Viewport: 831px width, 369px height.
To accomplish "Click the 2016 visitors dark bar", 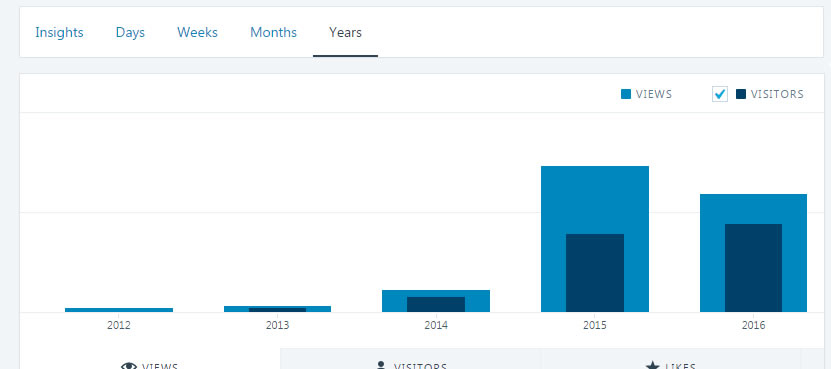I will tap(753, 268).
